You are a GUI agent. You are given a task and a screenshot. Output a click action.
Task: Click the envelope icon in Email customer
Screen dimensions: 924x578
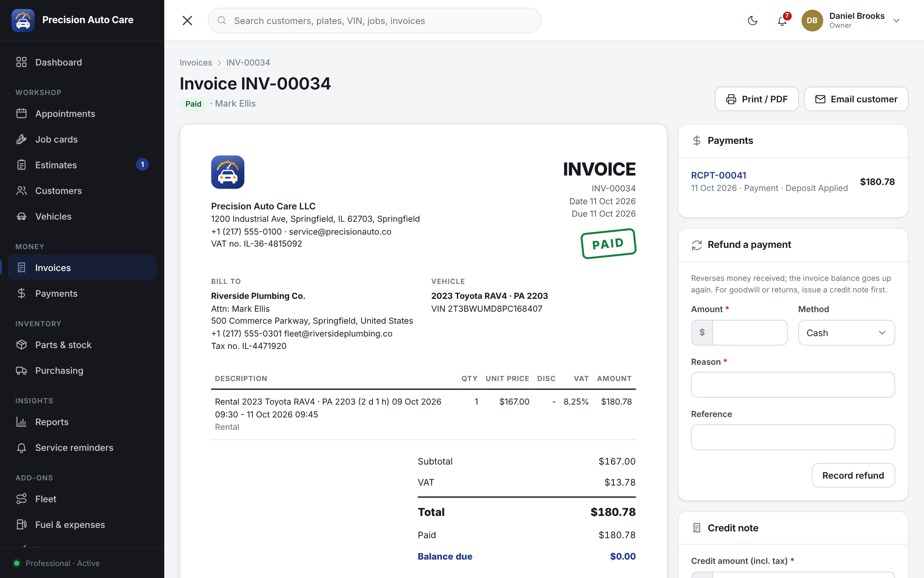pos(820,99)
